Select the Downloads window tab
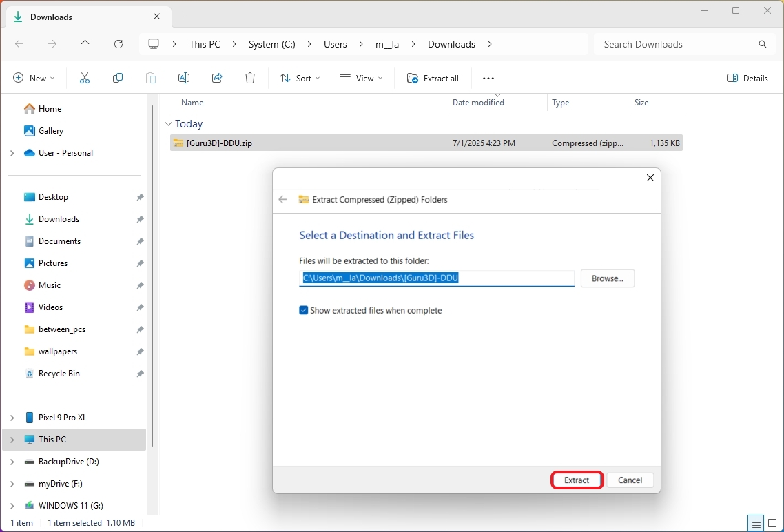The image size is (784, 532). [88, 17]
